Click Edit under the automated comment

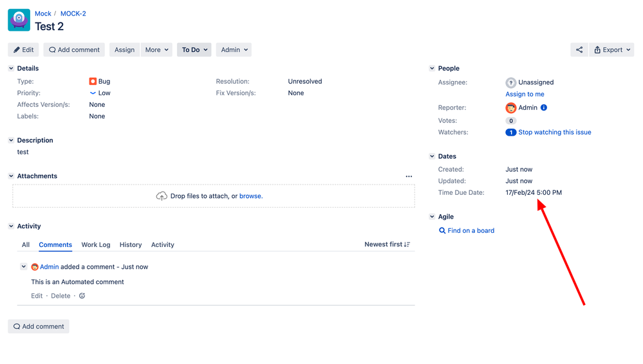click(37, 296)
